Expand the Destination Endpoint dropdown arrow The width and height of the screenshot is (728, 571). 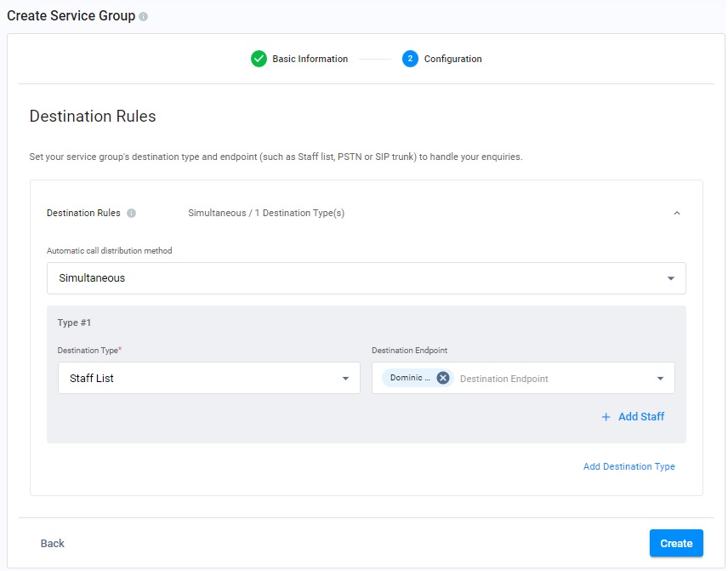point(660,379)
